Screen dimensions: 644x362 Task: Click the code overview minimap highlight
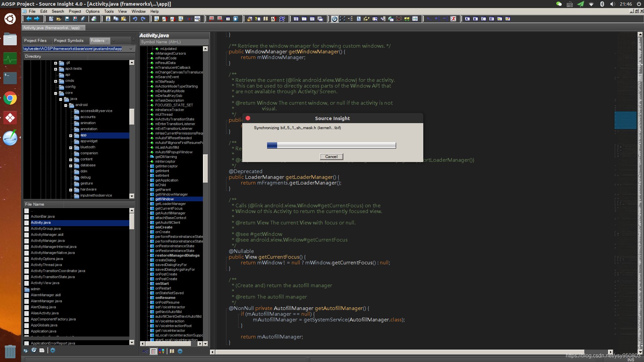point(625,120)
